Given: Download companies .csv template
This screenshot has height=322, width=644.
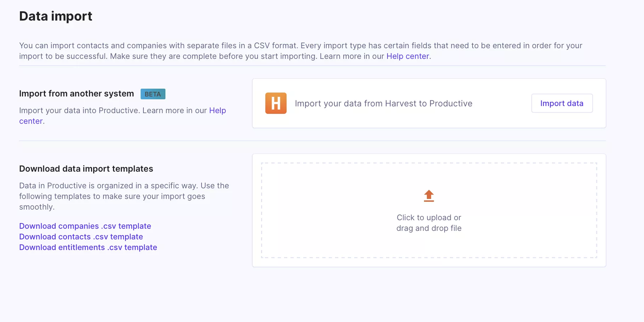Looking at the screenshot, I should 85,226.
